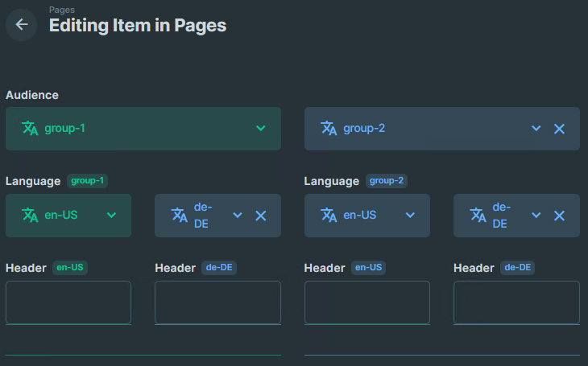Remove the group-2 Audience translation
The image size is (588, 366).
(x=559, y=129)
